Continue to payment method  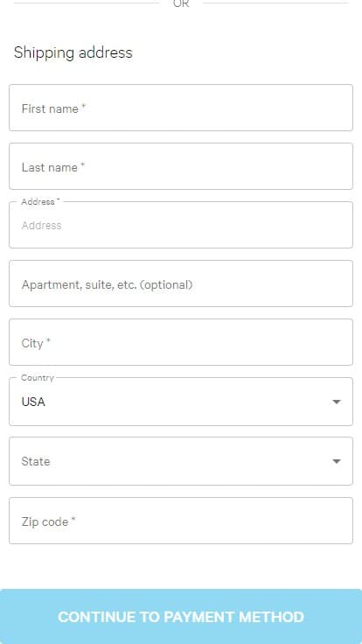coord(181,617)
